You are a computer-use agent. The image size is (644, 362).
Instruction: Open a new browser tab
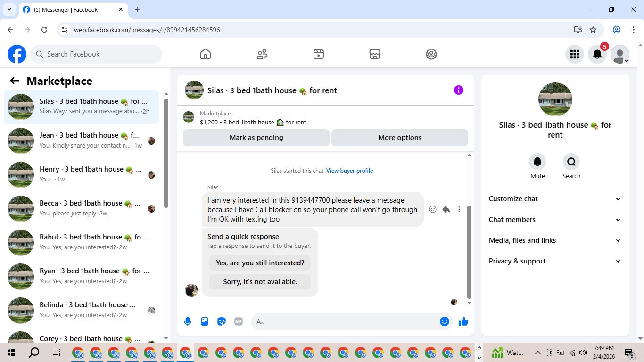tap(138, 9)
